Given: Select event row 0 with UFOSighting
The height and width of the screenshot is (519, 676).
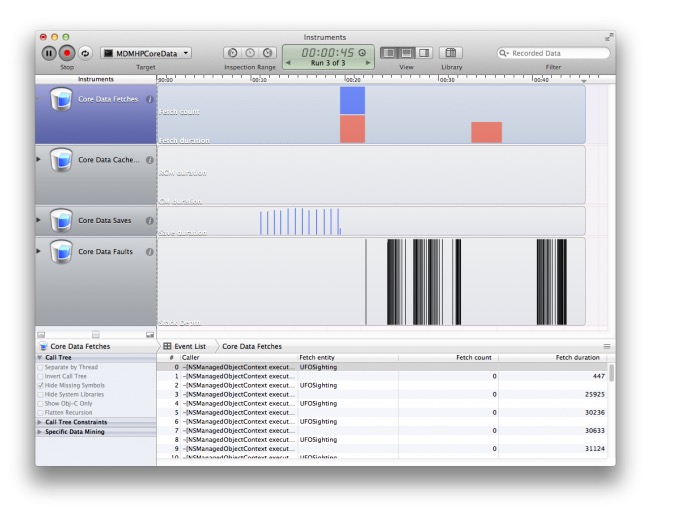Looking at the screenshot, I should (x=383, y=367).
